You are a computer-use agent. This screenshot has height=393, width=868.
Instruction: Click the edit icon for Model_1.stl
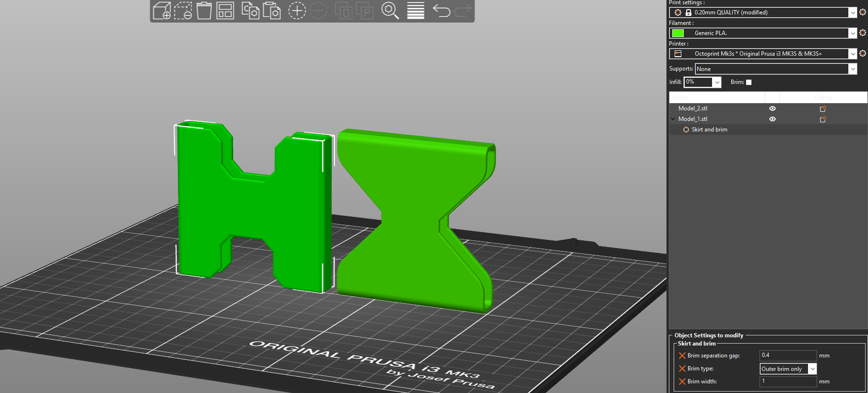click(x=823, y=119)
